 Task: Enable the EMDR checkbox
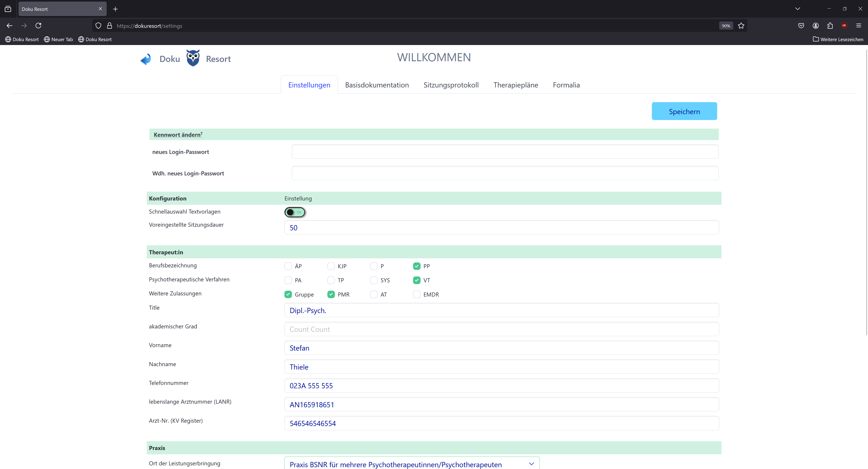[x=416, y=295]
